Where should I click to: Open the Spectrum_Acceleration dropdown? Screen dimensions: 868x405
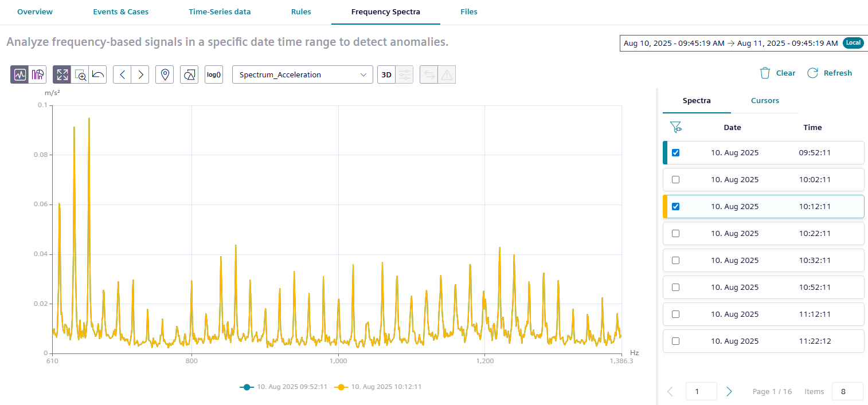[302, 74]
